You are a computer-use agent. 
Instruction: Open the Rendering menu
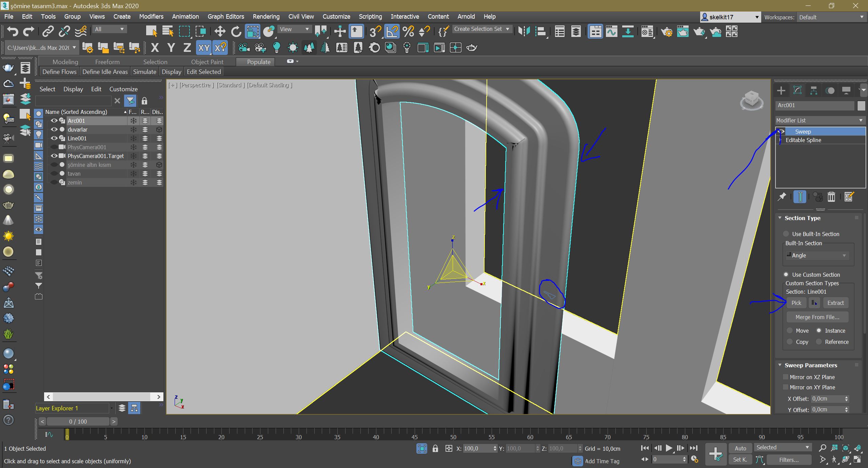(x=266, y=16)
